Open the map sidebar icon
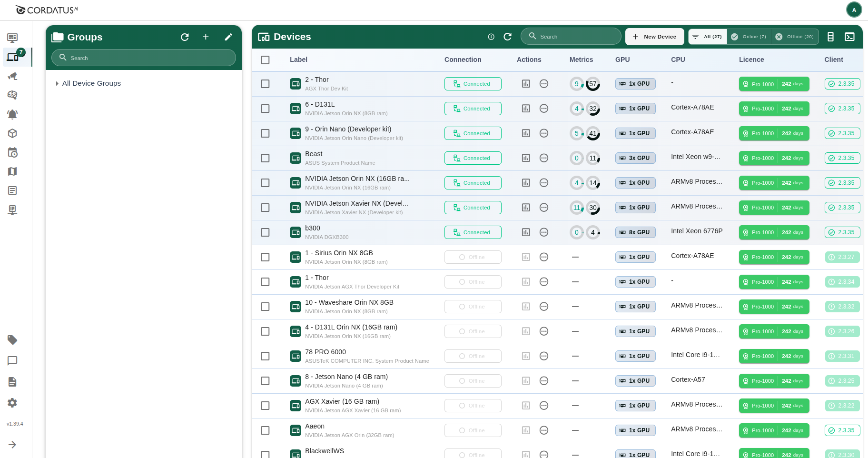 click(x=12, y=171)
